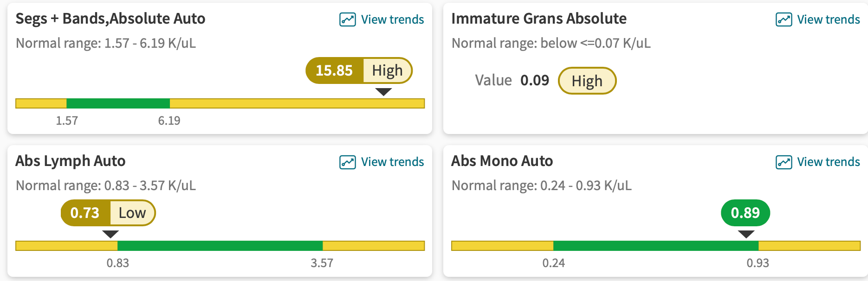Click the Immature Grans Absolute card title
Screen dimensions: 868x281
(538, 19)
